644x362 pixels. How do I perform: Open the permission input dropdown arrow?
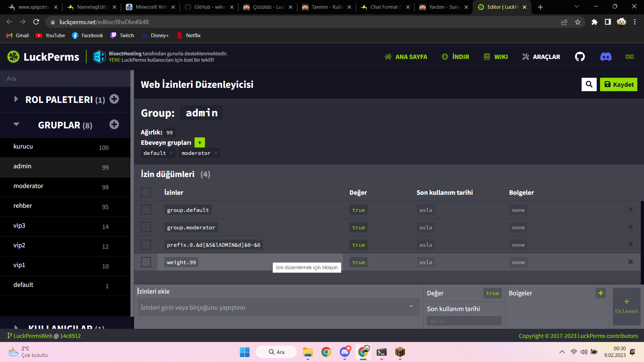(x=411, y=306)
